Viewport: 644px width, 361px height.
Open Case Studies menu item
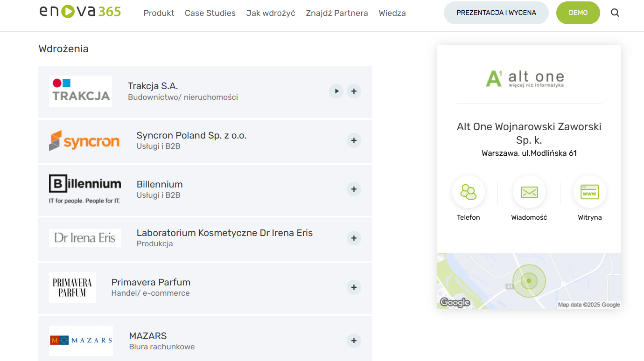tap(210, 13)
